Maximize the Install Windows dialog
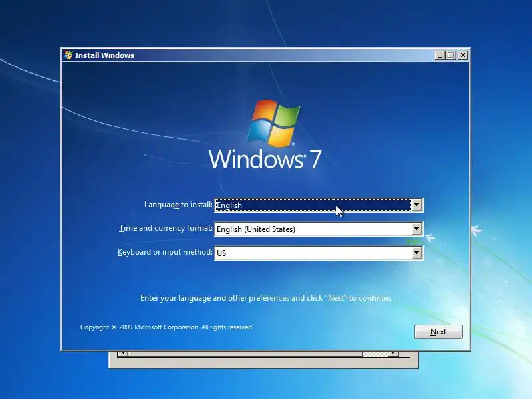Screen dimensions: 532x399 click(451, 55)
